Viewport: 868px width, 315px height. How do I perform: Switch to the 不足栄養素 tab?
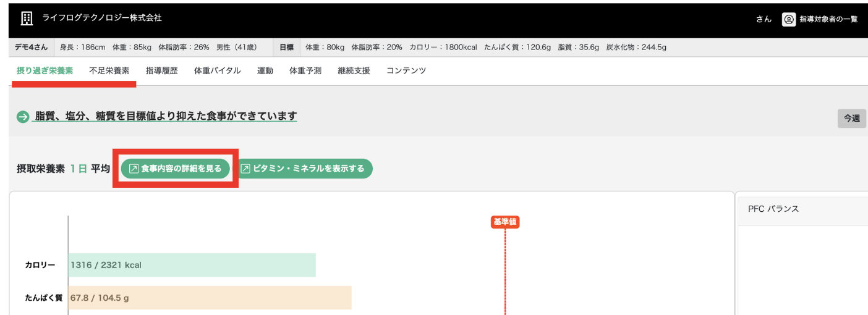(109, 70)
